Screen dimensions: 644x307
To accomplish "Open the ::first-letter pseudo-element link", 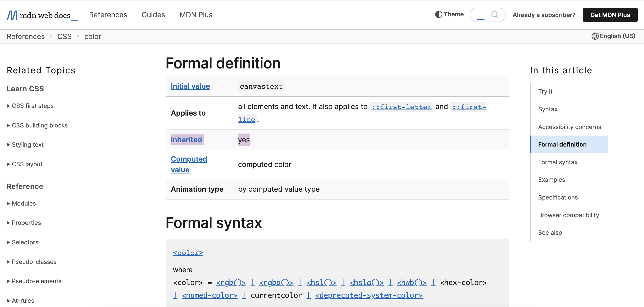I will click(x=402, y=107).
